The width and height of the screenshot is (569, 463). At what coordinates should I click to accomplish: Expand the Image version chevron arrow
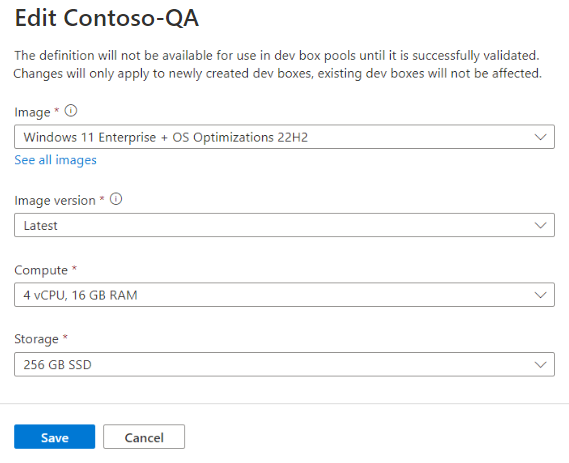pyautogui.click(x=540, y=225)
